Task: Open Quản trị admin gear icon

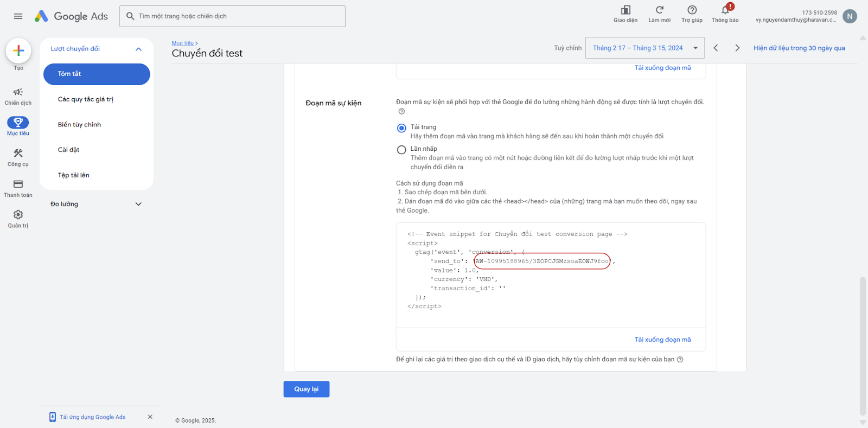Action: point(18,215)
